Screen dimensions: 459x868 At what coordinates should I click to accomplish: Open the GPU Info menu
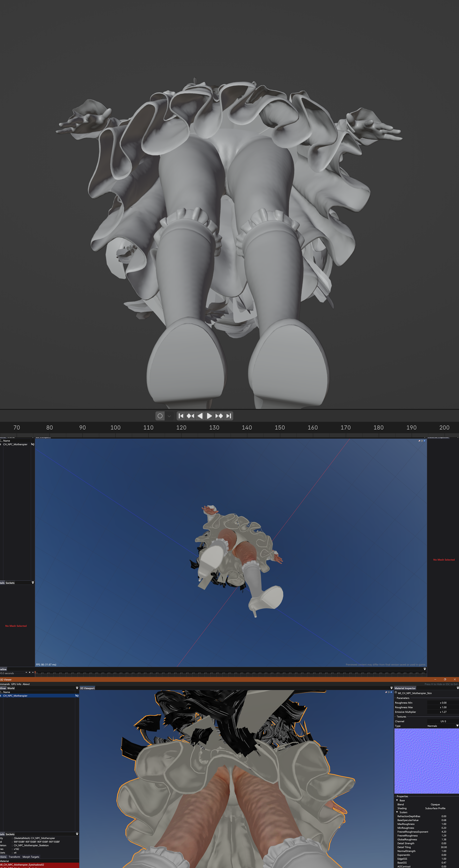pyautogui.click(x=16, y=684)
